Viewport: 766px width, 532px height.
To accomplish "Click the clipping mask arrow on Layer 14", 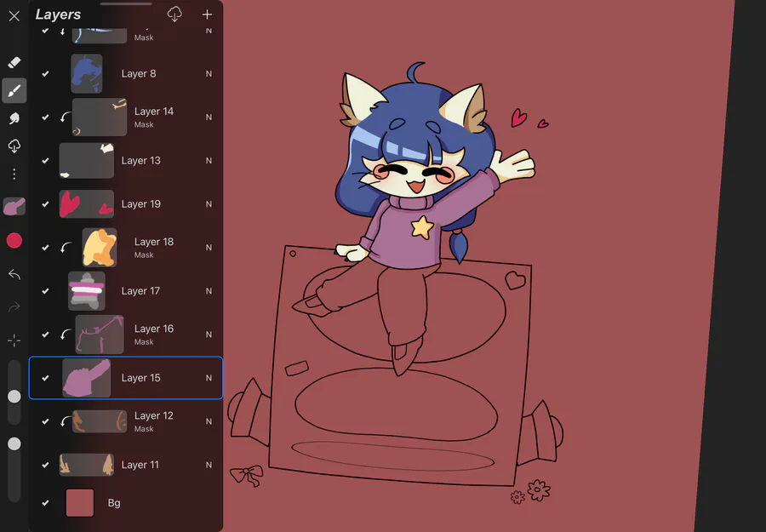I will pyautogui.click(x=66, y=117).
